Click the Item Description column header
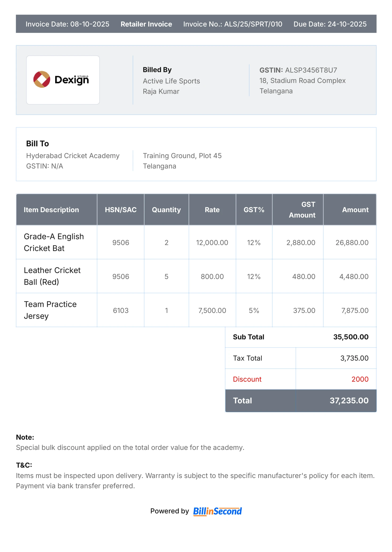The height and width of the screenshot is (552, 392). point(51,210)
